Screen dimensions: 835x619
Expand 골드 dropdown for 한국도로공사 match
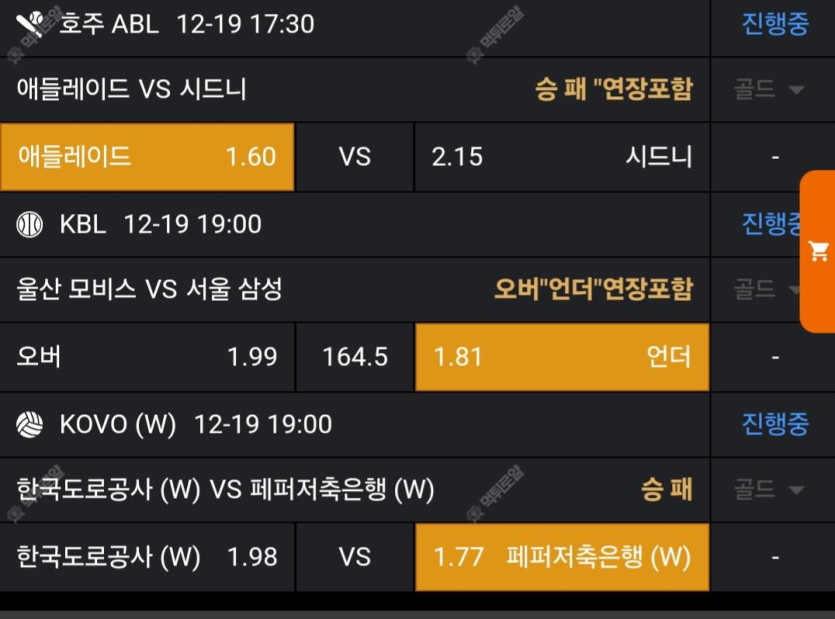tap(769, 490)
